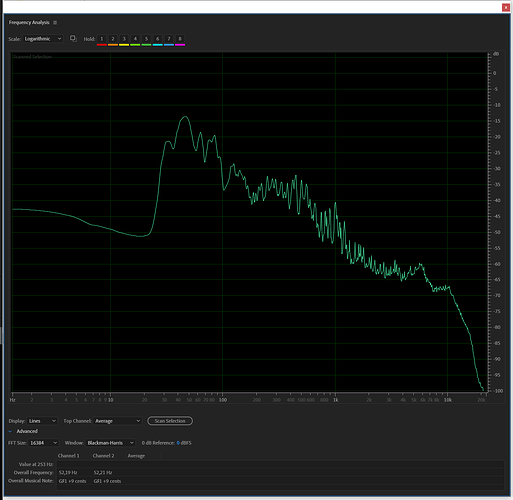Toggle Hold button 2
Viewport: 513px width, 500px height.
[x=113, y=39]
